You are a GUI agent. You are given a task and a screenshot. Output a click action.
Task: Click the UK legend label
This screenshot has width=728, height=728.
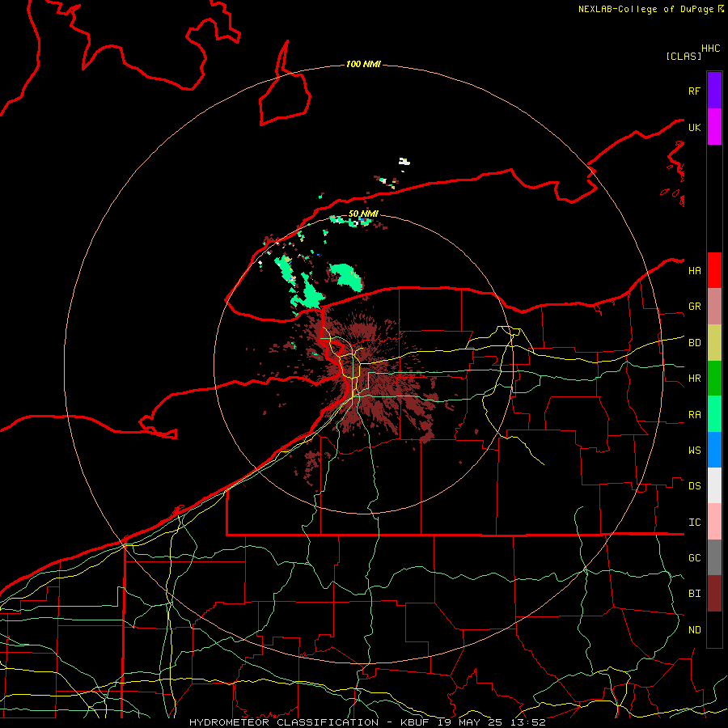coord(694,127)
